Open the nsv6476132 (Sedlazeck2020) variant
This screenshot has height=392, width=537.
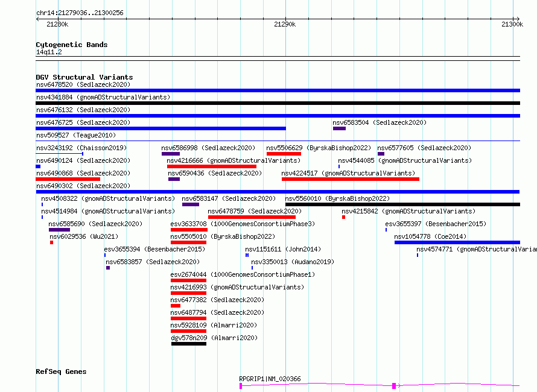click(83, 110)
